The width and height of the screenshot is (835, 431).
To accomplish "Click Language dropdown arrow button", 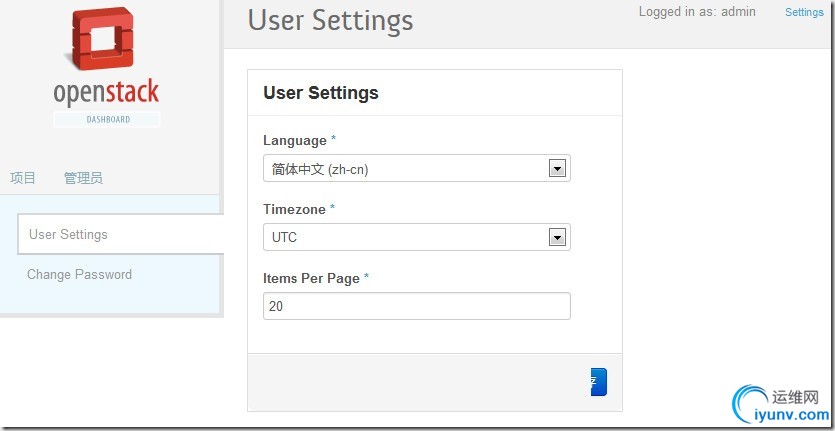I will 558,169.
